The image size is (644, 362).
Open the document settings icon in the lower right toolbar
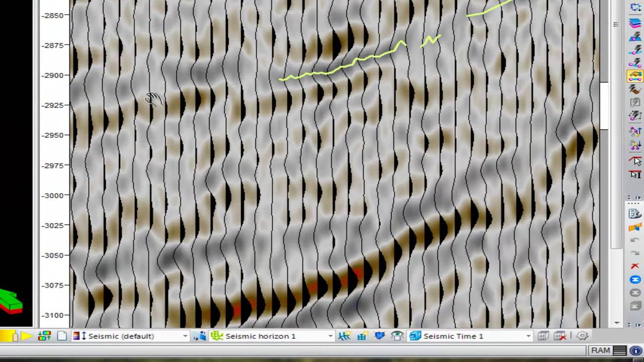click(x=635, y=214)
